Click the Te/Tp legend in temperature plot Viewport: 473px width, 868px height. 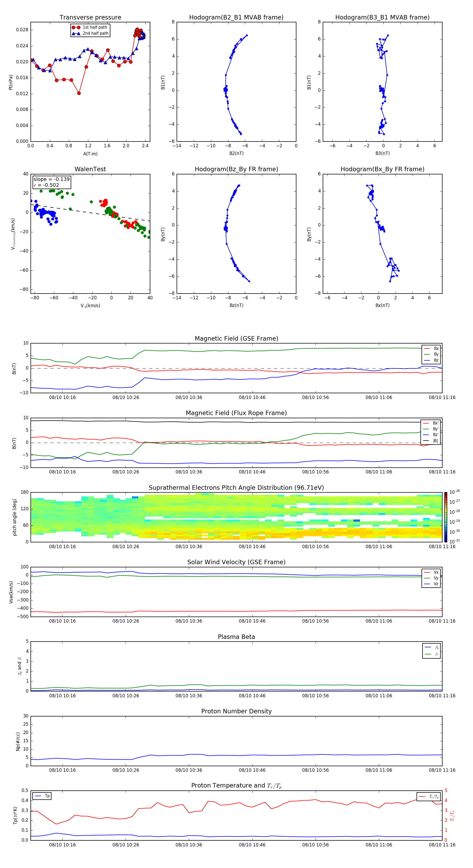(x=429, y=796)
